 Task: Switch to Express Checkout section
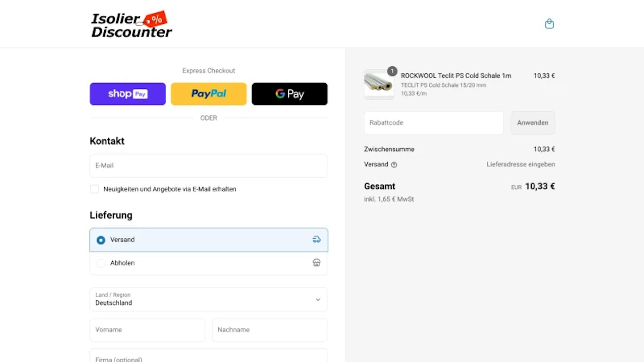208,70
